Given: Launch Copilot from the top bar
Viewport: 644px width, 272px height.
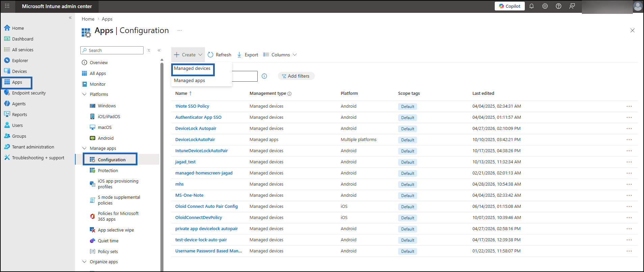Looking at the screenshot, I should pos(510,6).
